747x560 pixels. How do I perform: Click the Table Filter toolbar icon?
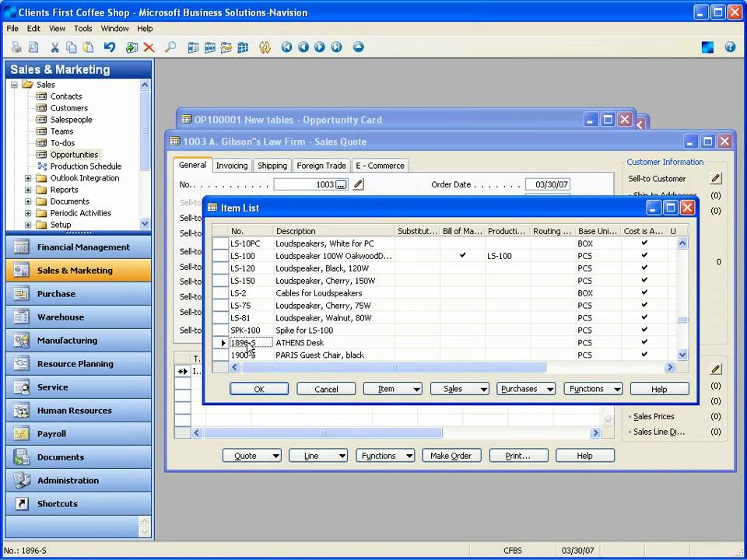[209, 47]
